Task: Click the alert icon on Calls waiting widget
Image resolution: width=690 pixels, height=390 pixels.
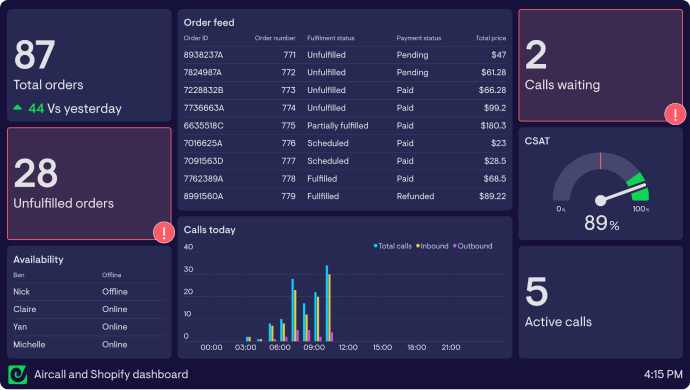Action: 675,114
